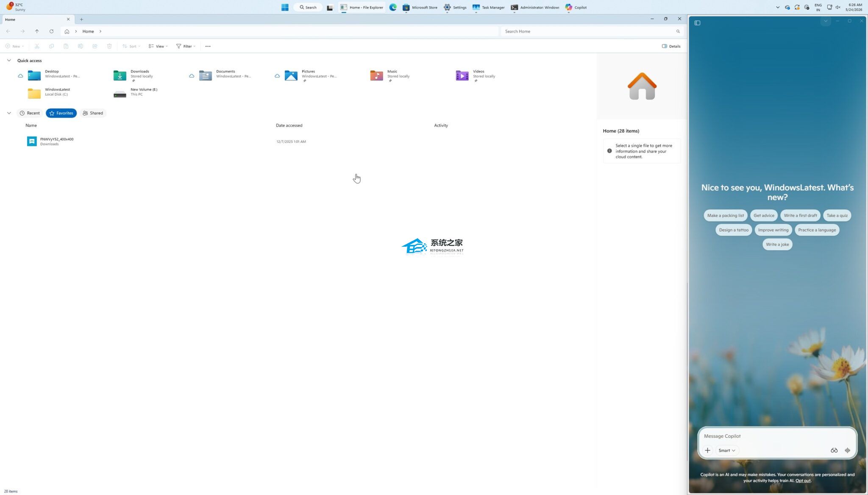
Task: Add a new File Explorer tab
Action: 81,19
